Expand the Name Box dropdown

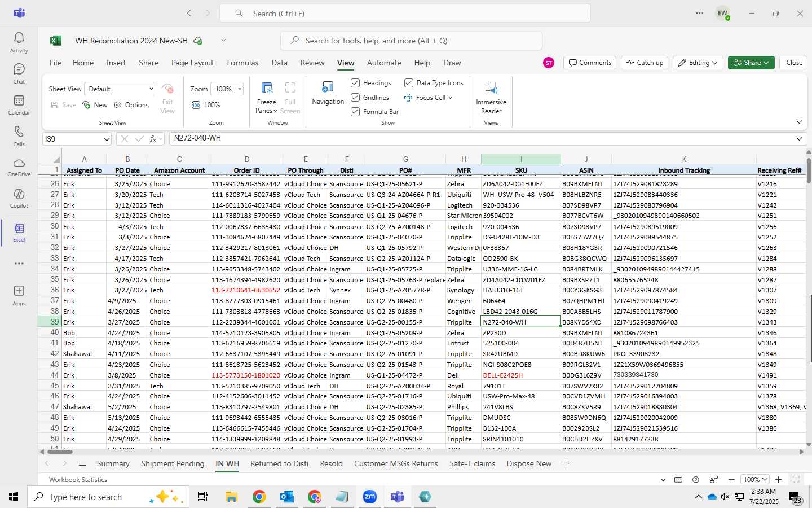107,139
